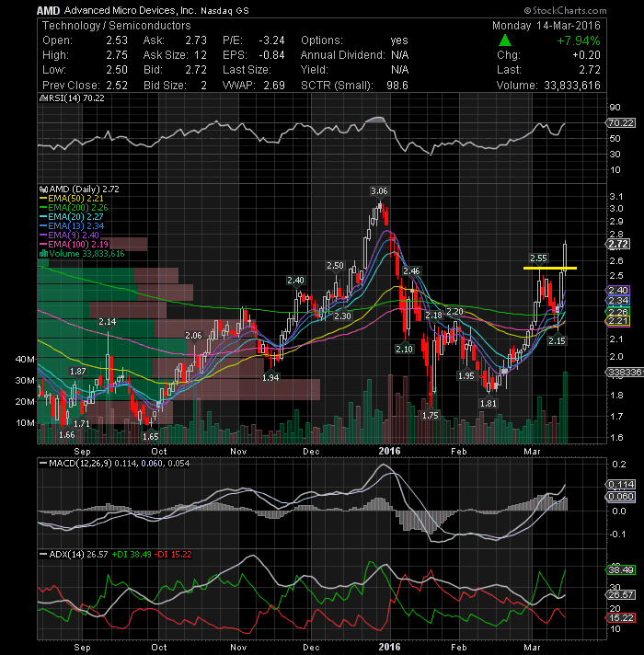
Task: Click Technology / Semiconductors sector label
Action: 117,26
